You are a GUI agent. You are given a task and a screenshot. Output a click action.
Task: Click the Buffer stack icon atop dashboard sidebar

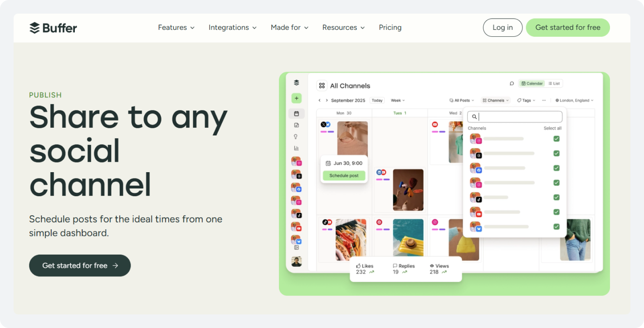[297, 83]
